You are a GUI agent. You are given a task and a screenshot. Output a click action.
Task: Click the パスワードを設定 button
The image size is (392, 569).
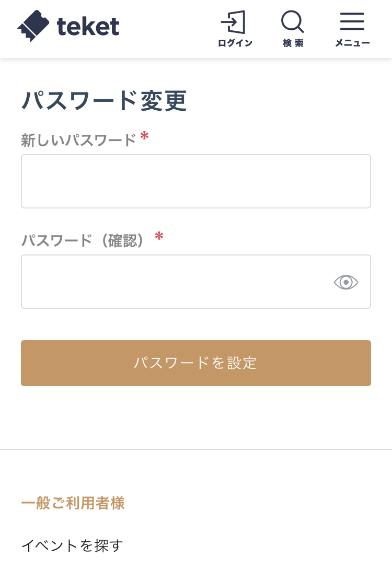196,363
